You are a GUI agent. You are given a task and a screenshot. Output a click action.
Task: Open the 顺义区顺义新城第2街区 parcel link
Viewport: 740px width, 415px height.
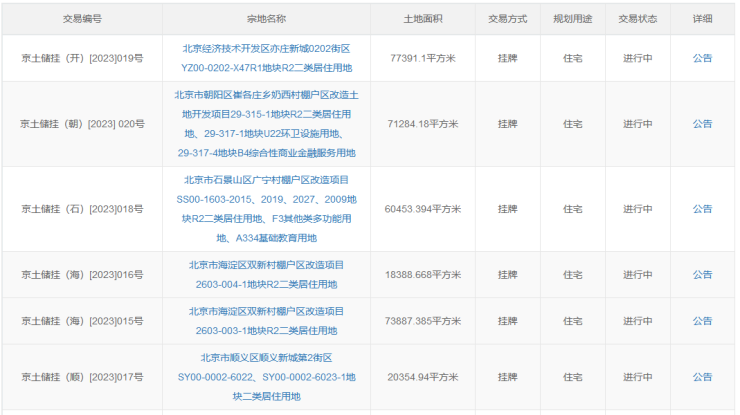pyautogui.click(x=266, y=377)
